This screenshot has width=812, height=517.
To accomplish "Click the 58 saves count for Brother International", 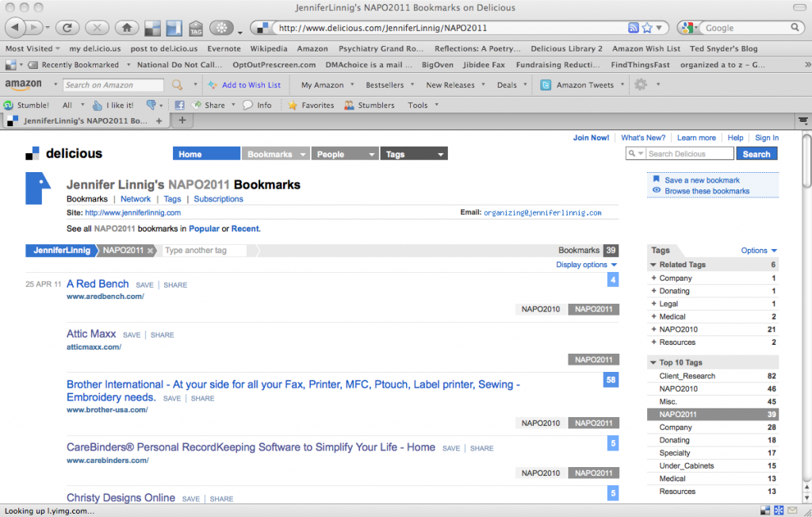I will pyautogui.click(x=611, y=380).
